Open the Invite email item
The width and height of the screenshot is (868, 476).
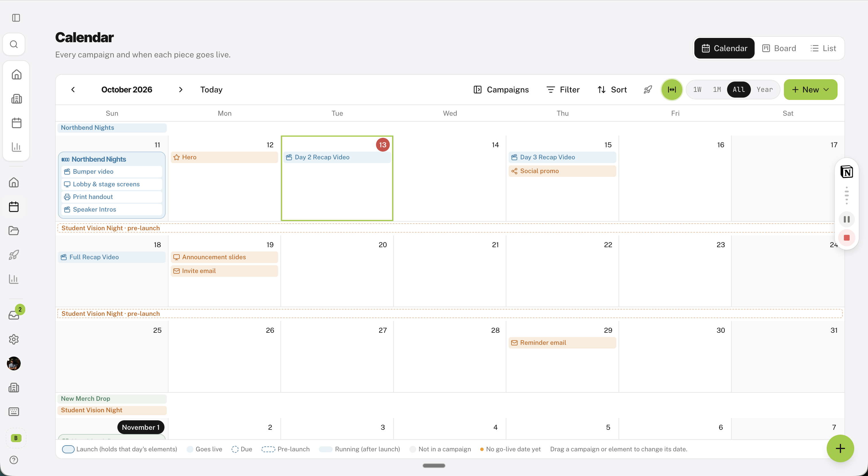tap(224, 271)
